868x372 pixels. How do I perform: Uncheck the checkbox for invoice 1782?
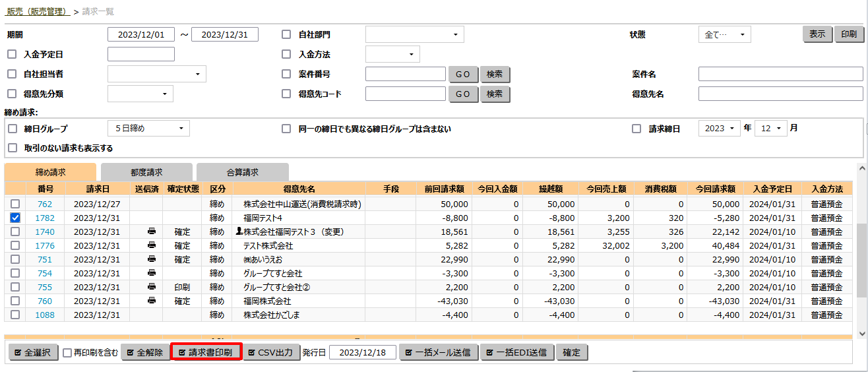(x=15, y=218)
